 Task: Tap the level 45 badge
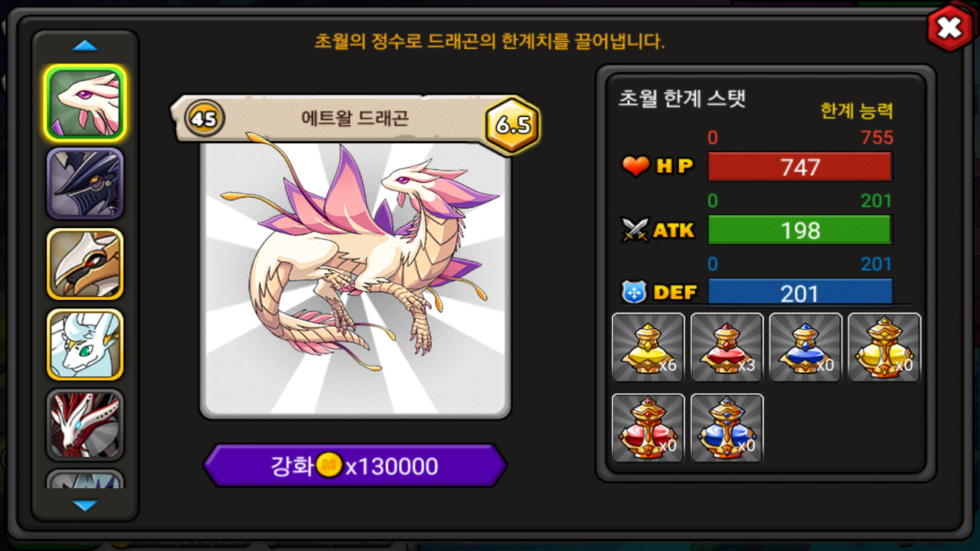[204, 119]
